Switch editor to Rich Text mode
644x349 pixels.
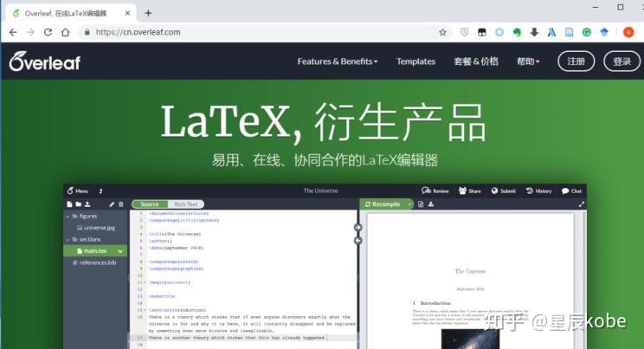[x=186, y=204]
